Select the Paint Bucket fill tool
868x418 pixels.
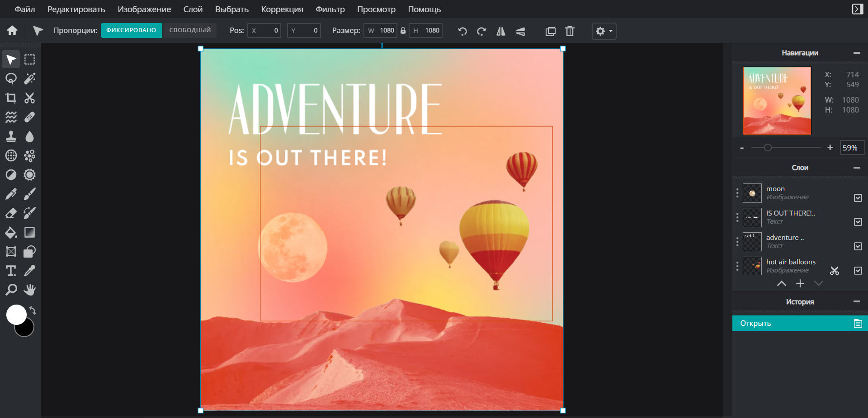(11, 232)
